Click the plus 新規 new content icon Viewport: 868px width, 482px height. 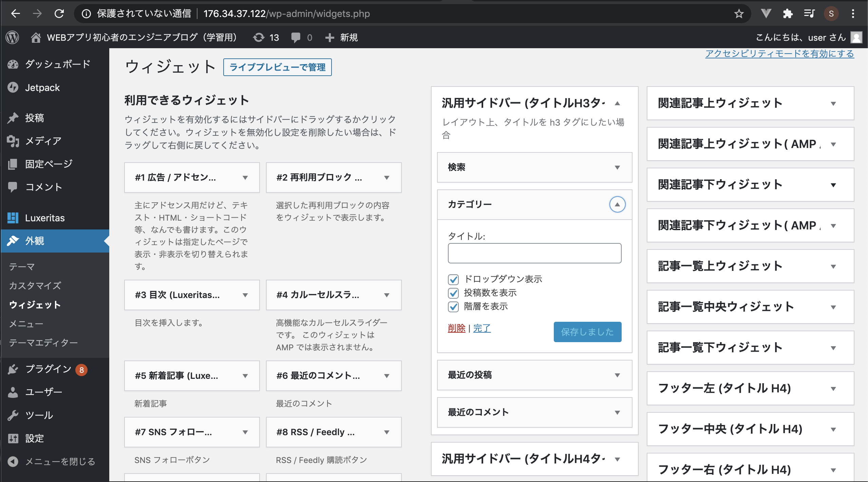point(329,37)
